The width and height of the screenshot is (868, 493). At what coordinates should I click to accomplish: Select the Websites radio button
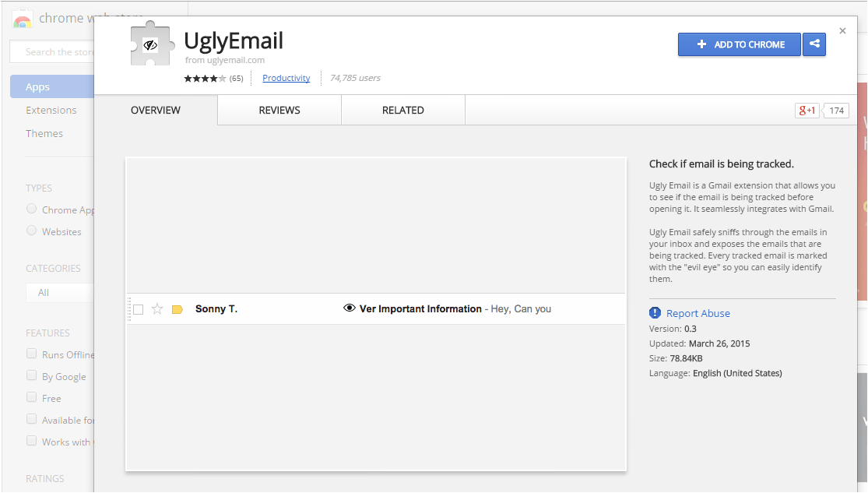click(x=32, y=231)
